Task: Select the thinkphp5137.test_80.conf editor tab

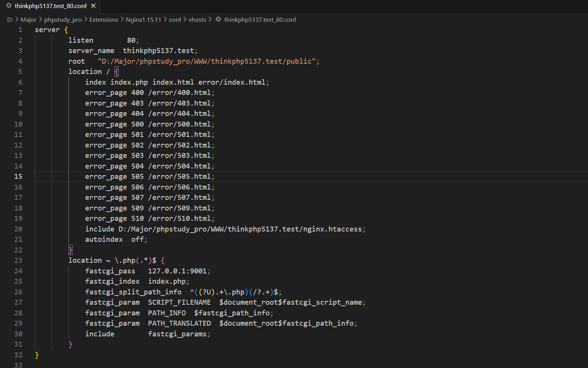Action: pyautogui.click(x=51, y=6)
